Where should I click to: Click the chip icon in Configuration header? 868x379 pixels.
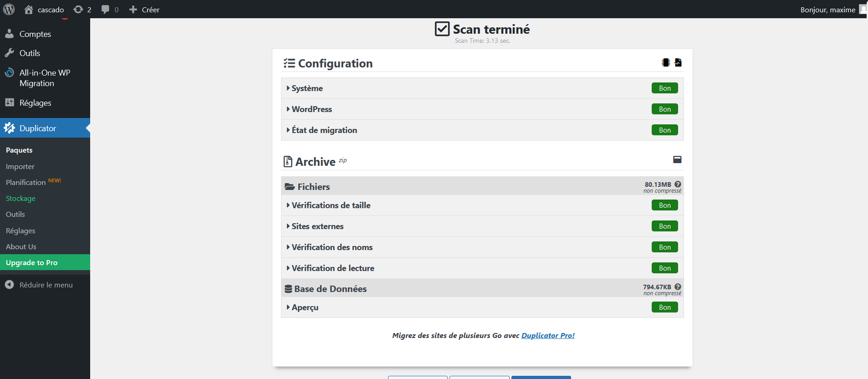tap(666, 62)
